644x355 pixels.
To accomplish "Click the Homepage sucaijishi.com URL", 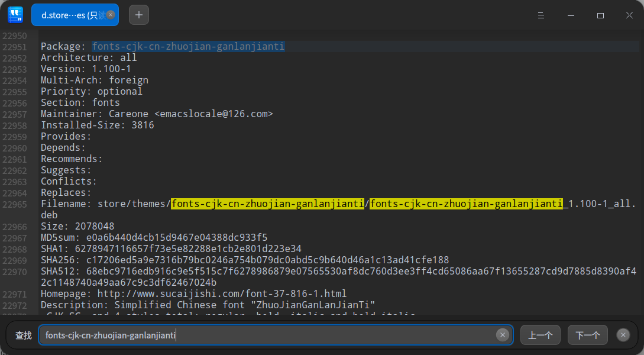I will [x=222, y=294].
